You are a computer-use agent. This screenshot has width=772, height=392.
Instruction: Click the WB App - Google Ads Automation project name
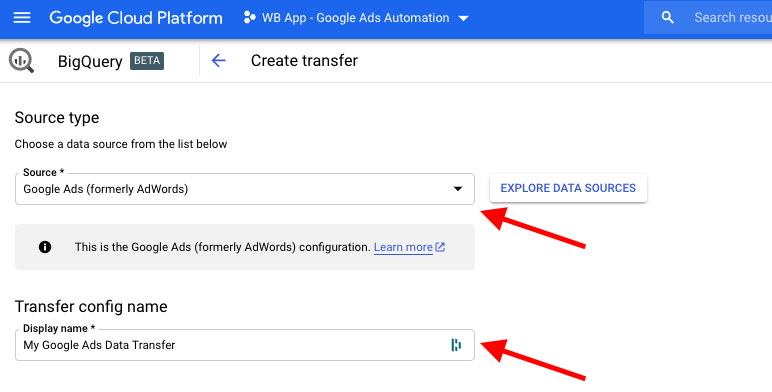[x=355, y=18]
